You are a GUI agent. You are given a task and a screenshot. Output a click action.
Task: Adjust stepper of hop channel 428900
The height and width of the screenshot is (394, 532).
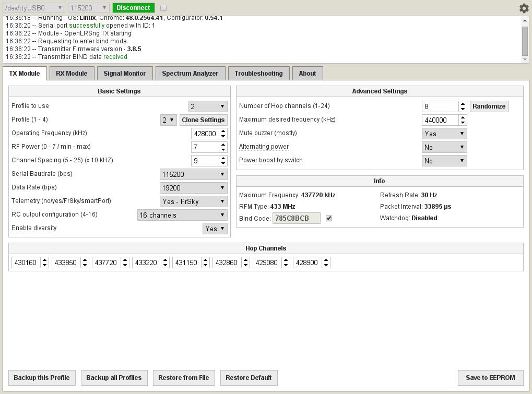coord(326,262)
